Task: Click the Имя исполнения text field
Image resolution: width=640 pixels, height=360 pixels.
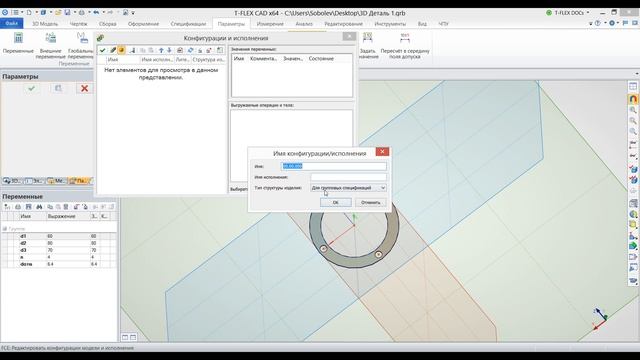Action: 349,177
